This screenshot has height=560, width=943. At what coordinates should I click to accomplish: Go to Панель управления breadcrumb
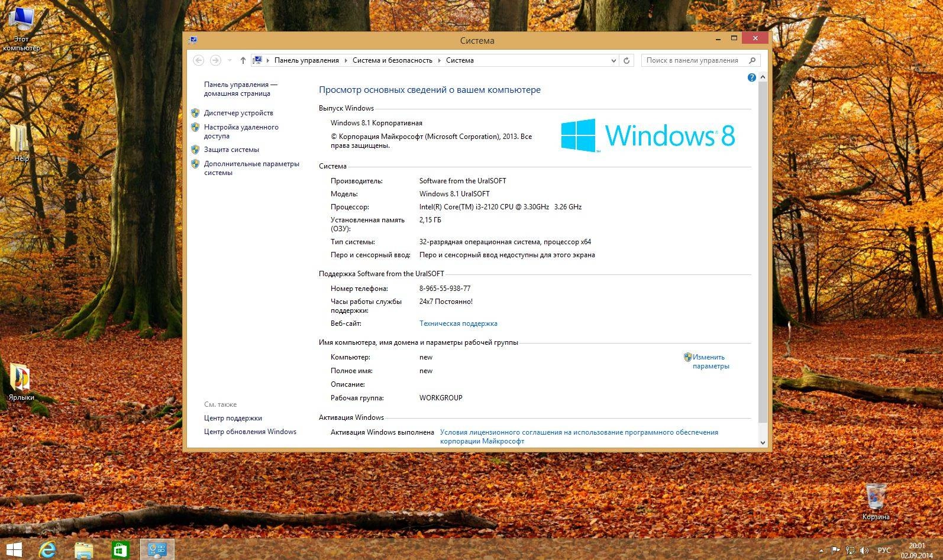(306, 60)
